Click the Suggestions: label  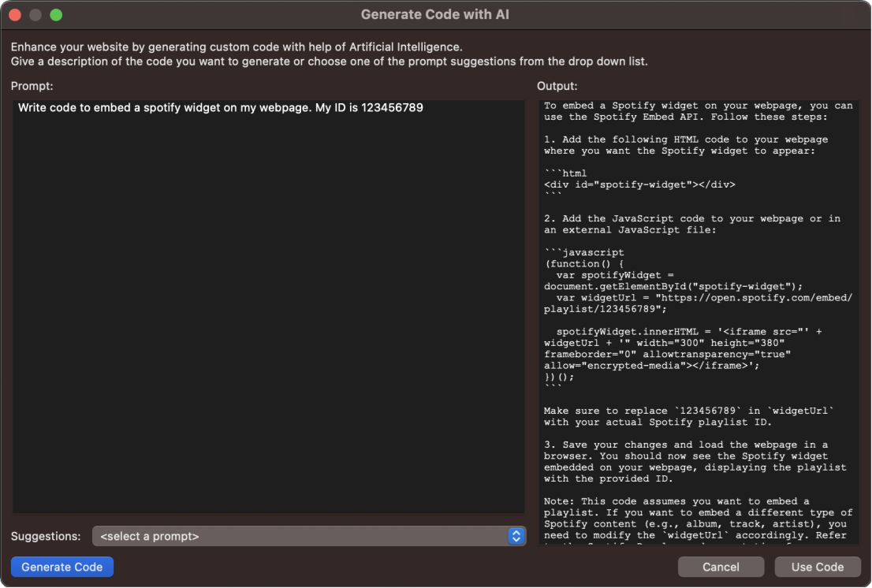(x=46, y=536)
